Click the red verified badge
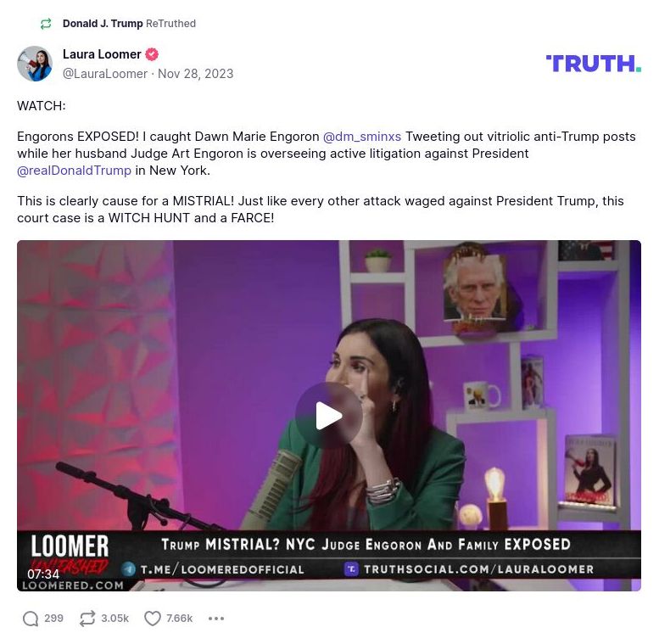This screenshot has height=644, width=659. click(152, 54)
